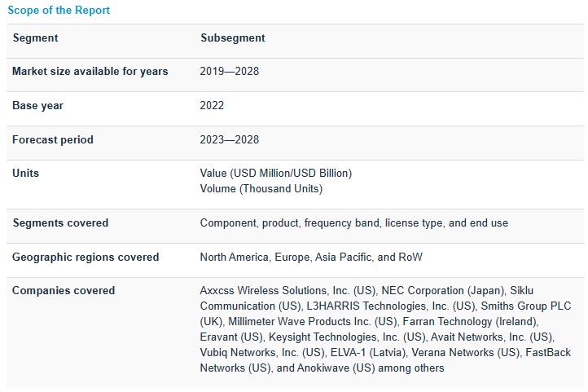
Task: Click the "2023—2028" forecast period value
Action: (229, 140)
